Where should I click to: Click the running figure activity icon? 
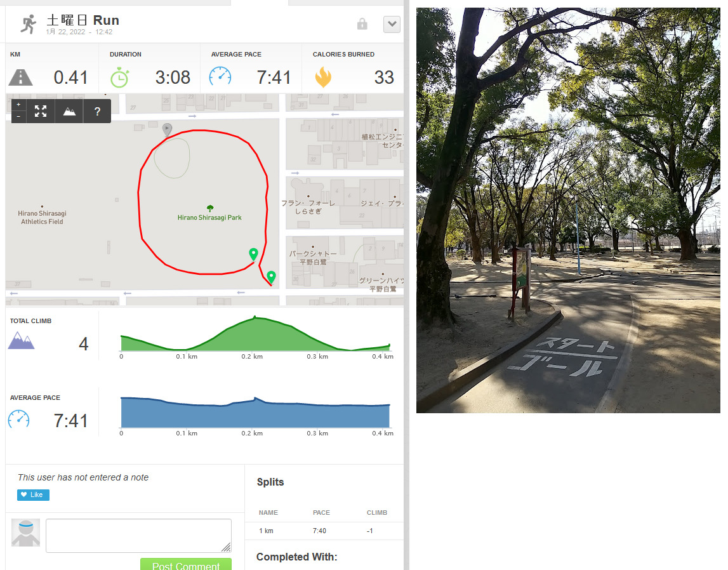pos(29,23)
